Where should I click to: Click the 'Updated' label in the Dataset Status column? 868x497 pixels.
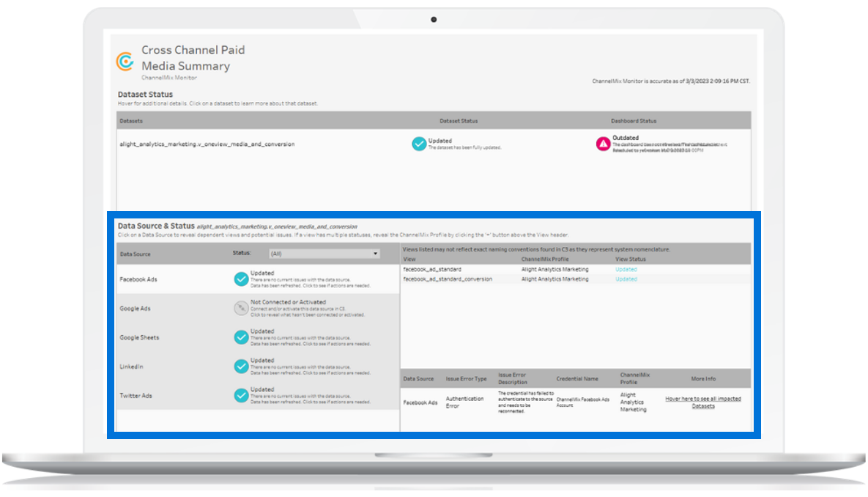(440, 141)
